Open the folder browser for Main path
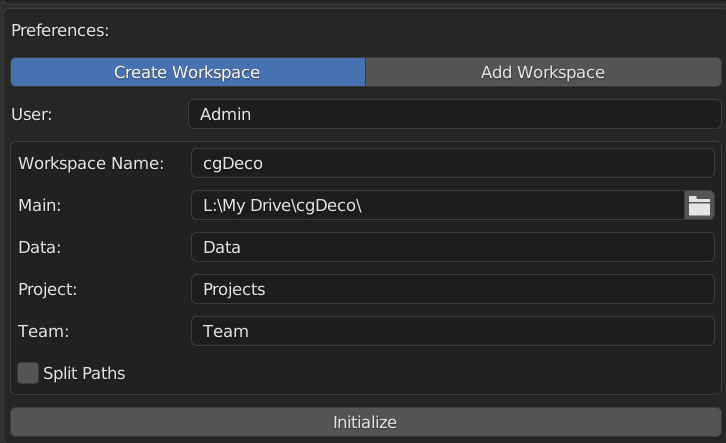The image size is (726, 443). click(699, 205)
